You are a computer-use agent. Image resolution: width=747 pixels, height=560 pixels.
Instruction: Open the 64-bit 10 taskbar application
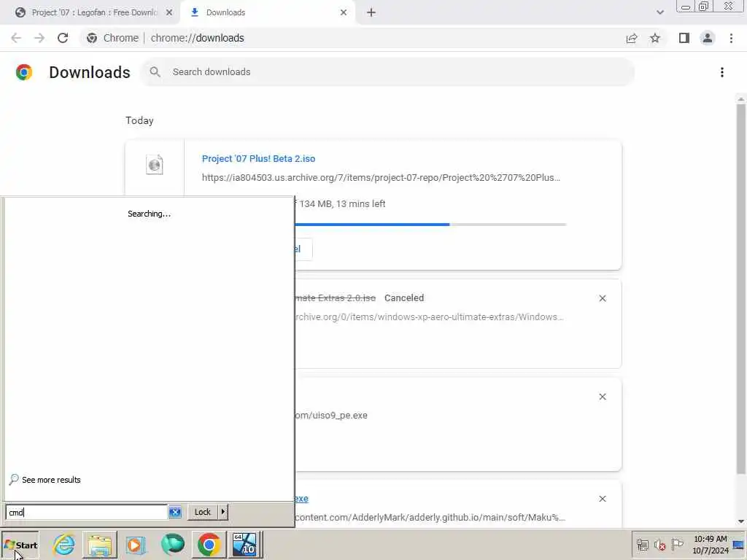[244, 544]
